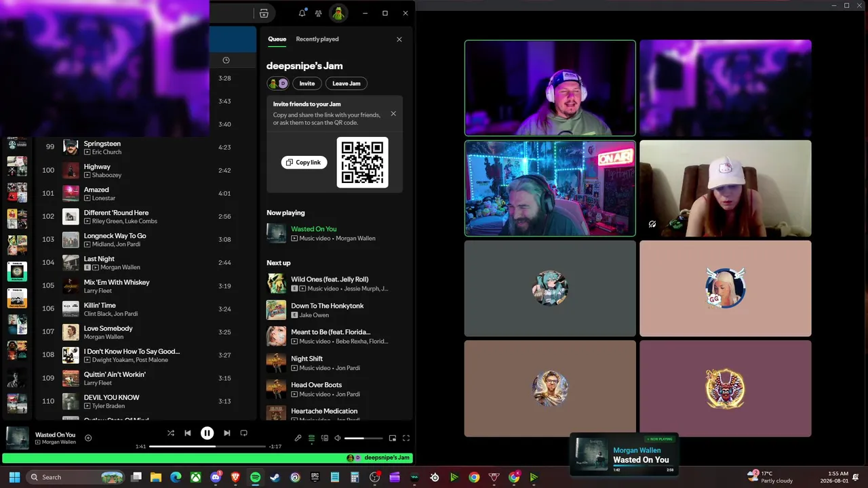Toggle repeat mode in Spotify
Image resolution: width=868 pixels, height=488 pixels.
tap(243, 433)
